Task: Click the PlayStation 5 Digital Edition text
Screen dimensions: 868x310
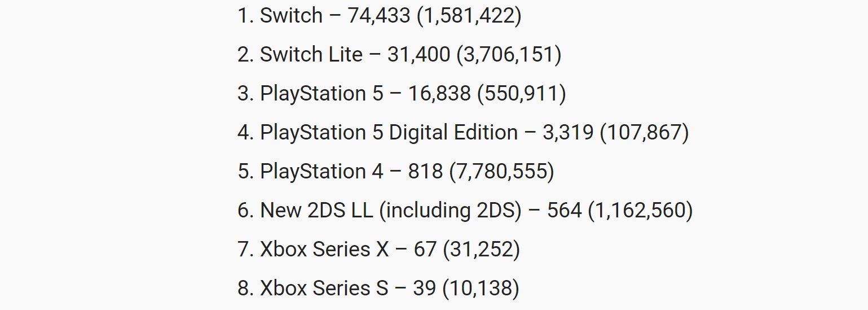Action: click(x=389, y=133)
